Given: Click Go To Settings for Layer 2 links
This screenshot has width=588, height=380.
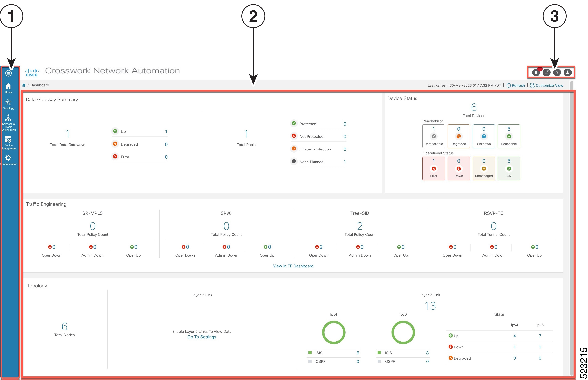Looking at the screenshot, I should pyautogui.click(x=202, y=337).
